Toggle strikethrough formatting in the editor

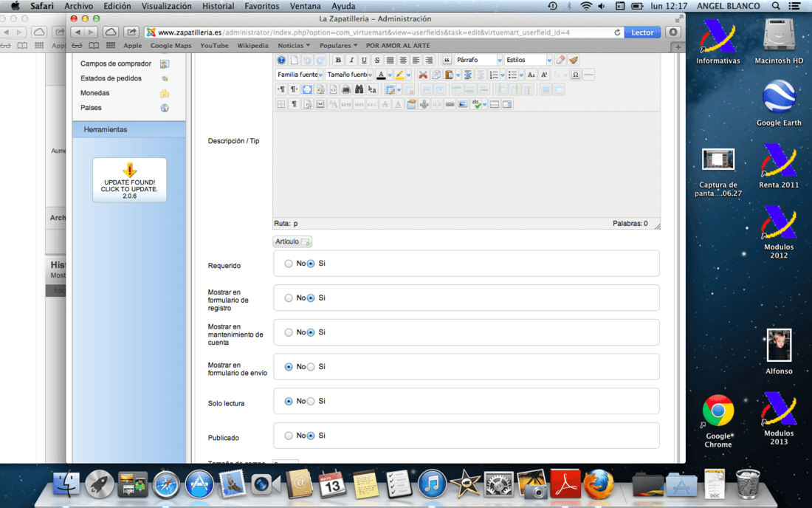(x=377, y=60)
